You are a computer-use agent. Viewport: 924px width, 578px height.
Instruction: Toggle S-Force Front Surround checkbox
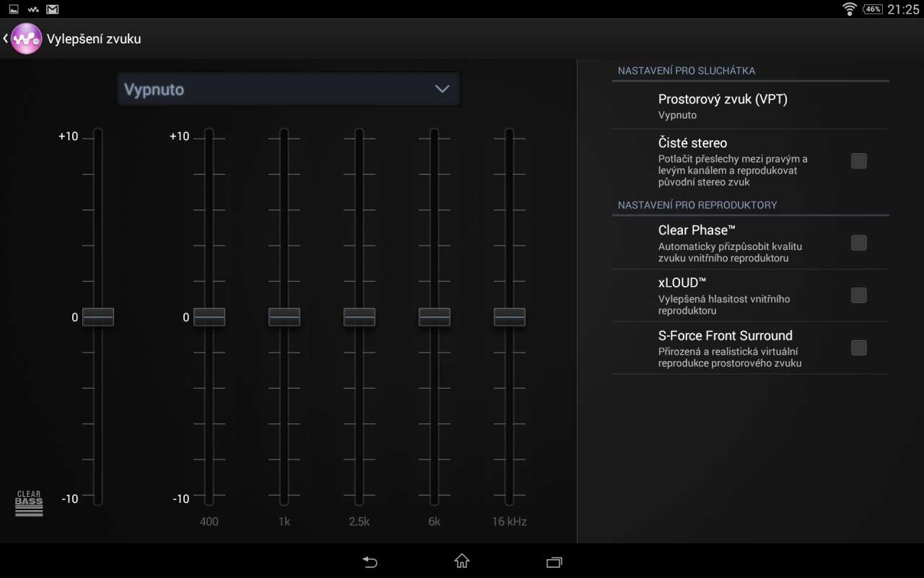(858, 348)
